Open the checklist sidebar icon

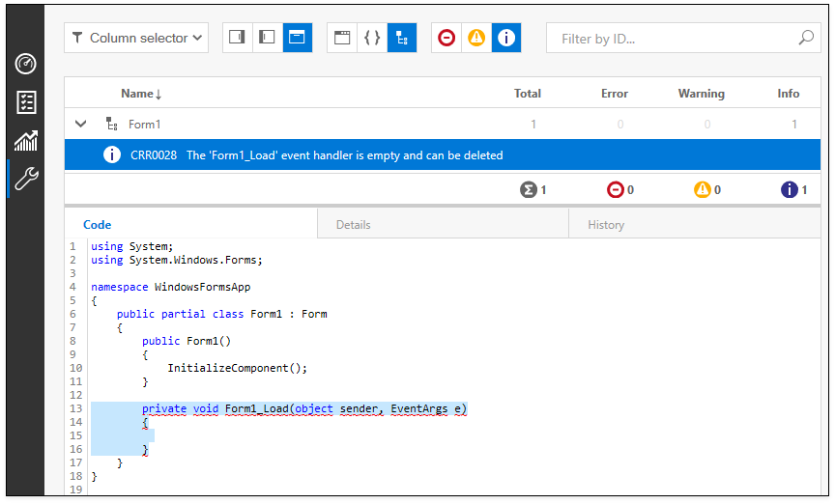tap(25, 102)
